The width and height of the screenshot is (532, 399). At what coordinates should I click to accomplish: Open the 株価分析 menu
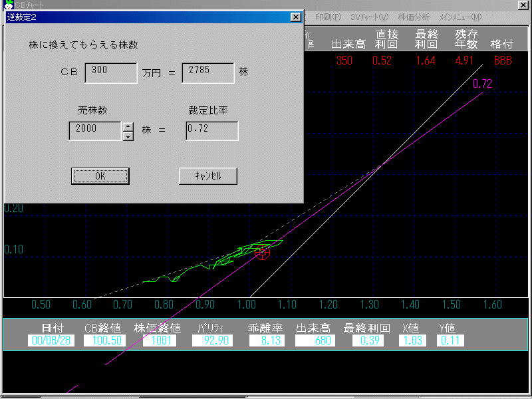pos(414,17)
